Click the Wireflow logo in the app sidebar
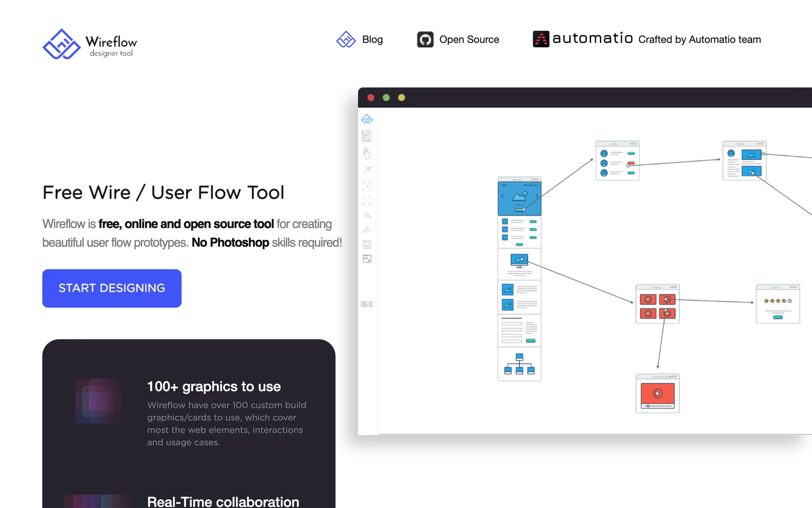812x508 pixels. tap(367, 119)
